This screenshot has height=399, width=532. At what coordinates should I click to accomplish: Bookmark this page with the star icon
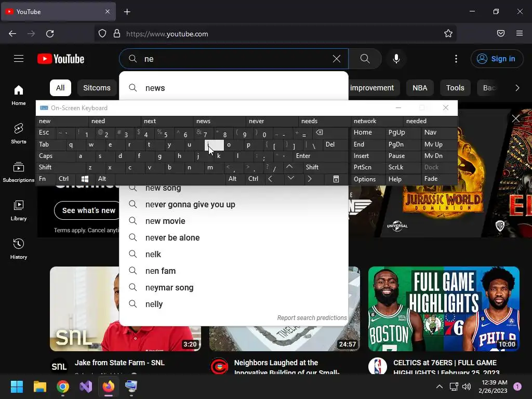[448, 33]
